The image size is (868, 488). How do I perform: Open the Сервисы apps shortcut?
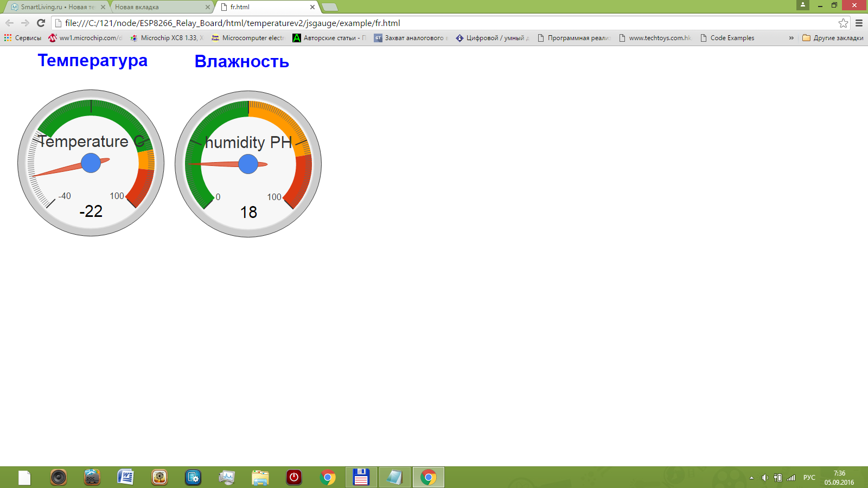click(x=23, y=38)
